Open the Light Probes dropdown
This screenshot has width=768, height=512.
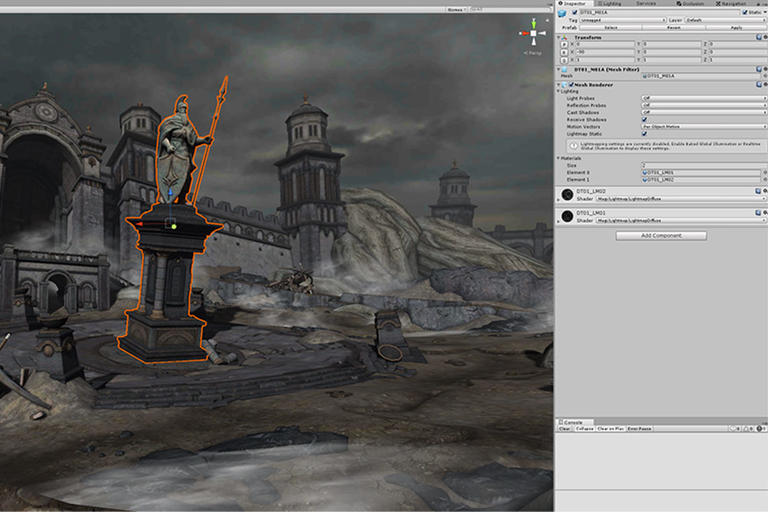(x=704, y=98)
